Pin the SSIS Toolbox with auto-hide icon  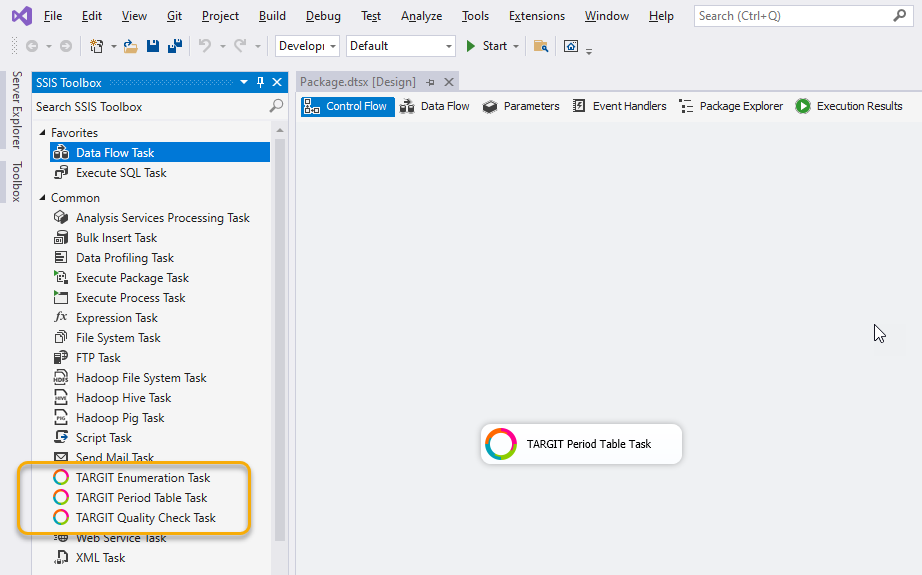(x=260, y=82)
